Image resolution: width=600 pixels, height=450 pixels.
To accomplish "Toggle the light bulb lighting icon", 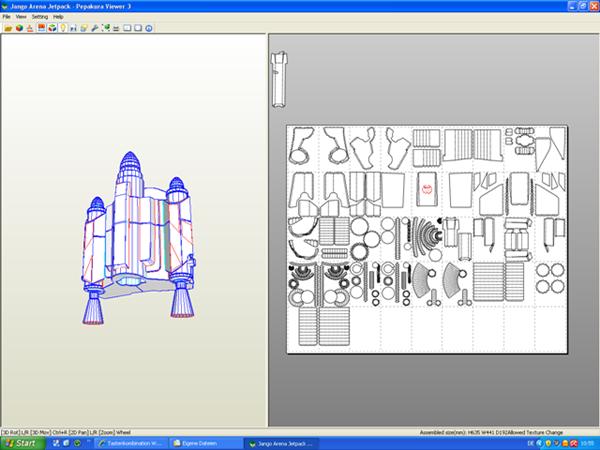I will [62, 28].
